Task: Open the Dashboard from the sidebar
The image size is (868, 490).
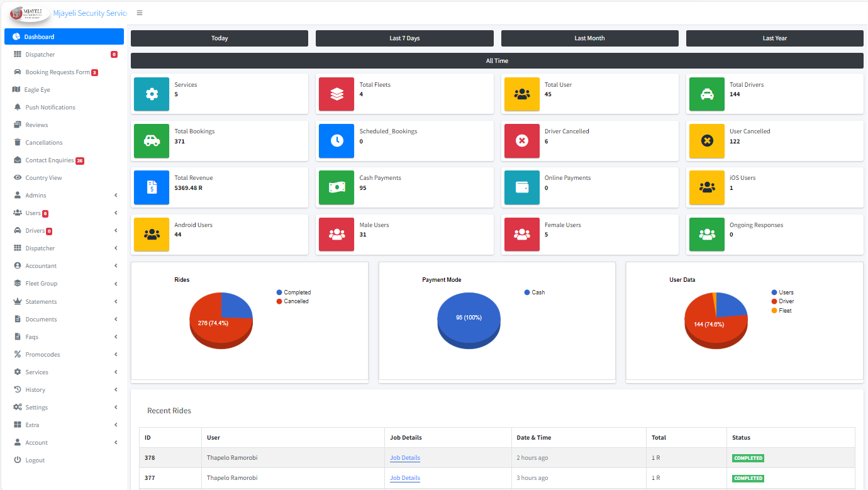Action: click(39, 36)
